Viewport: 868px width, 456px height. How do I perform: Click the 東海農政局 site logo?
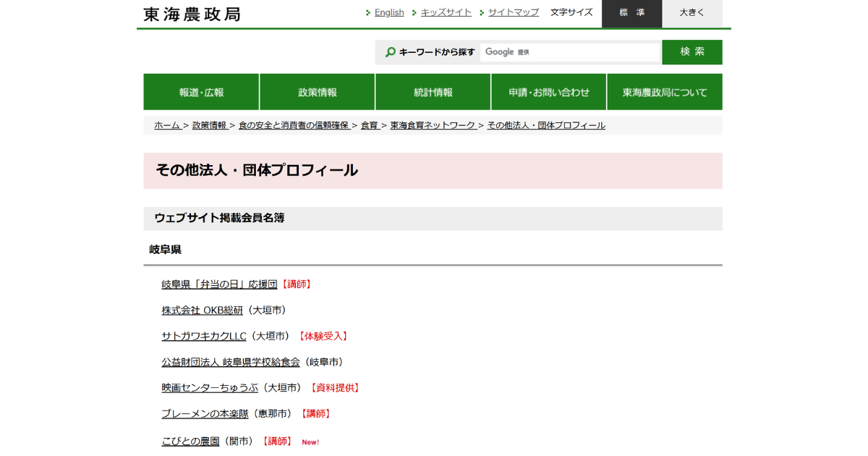[x=190, y=14]
